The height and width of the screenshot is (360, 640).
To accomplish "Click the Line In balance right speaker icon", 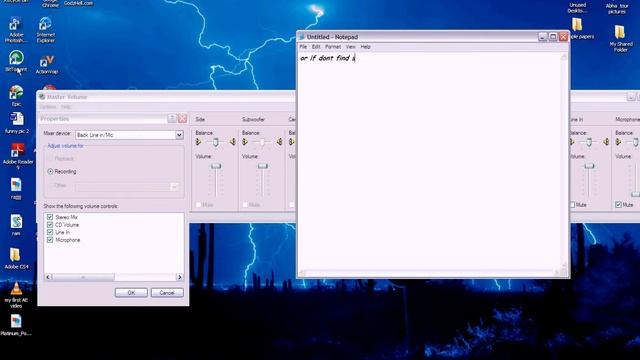I will [606, 142].
